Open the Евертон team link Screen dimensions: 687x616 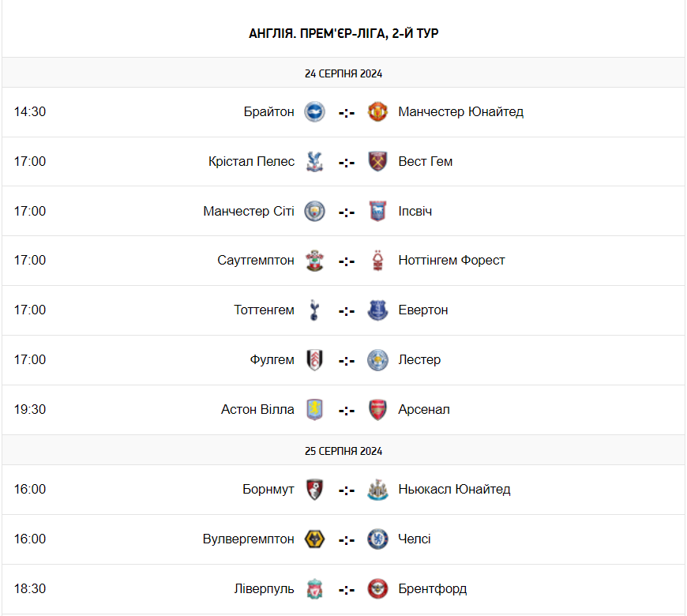coord(423,310)
